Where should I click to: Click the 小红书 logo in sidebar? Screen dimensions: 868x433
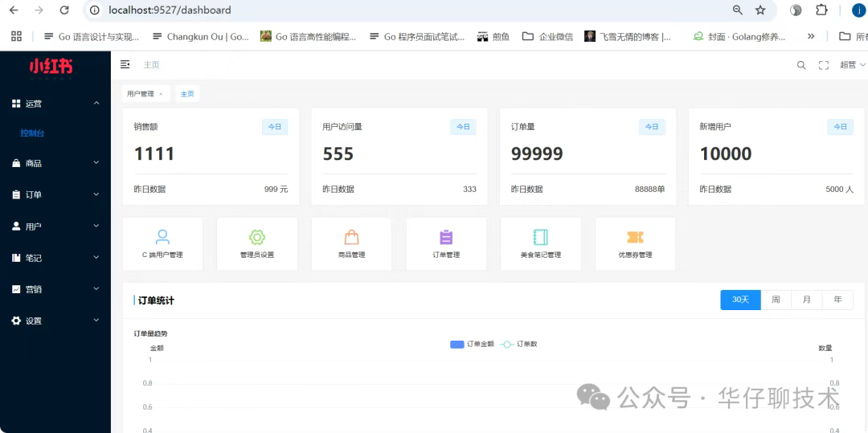point(51,67)
